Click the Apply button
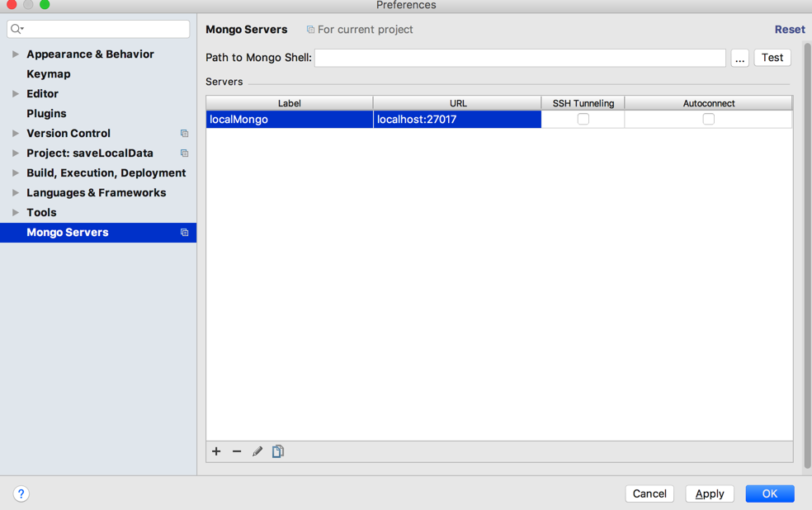 [x=710, y=493]
